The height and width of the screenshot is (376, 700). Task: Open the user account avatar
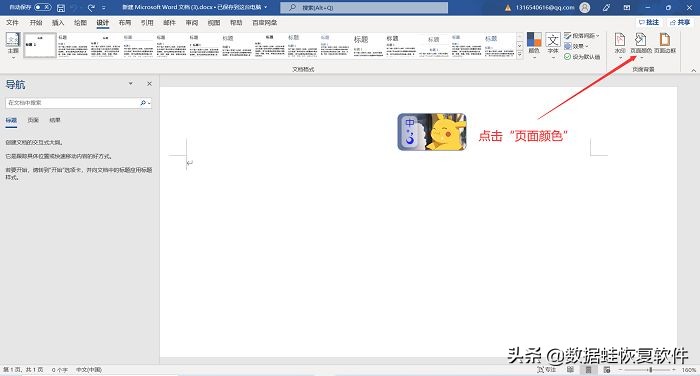pyautogui.click(x=584, y=8)
